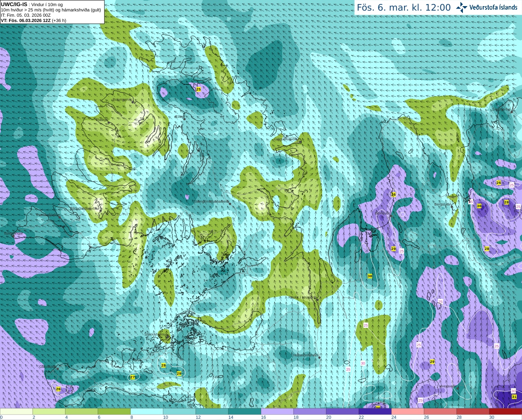Click the Patreksfjörður station marker
The height and width of the screenshot is (420, 522).
click(59, 217)
